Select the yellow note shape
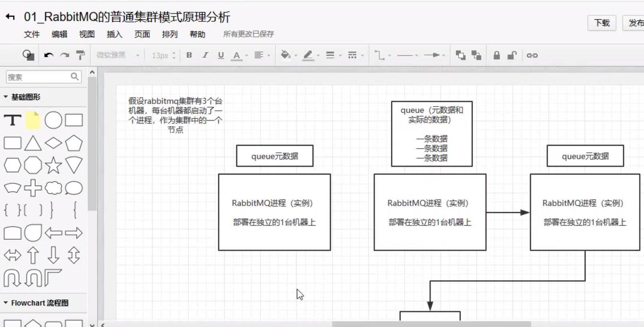Viewport: 644px width, 327px height. click(x=33, y=120)
